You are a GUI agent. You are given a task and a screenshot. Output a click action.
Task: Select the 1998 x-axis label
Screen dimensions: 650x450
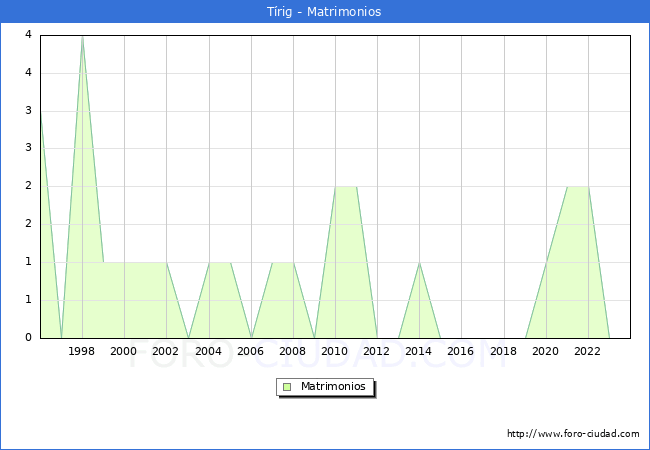point(82,351)
